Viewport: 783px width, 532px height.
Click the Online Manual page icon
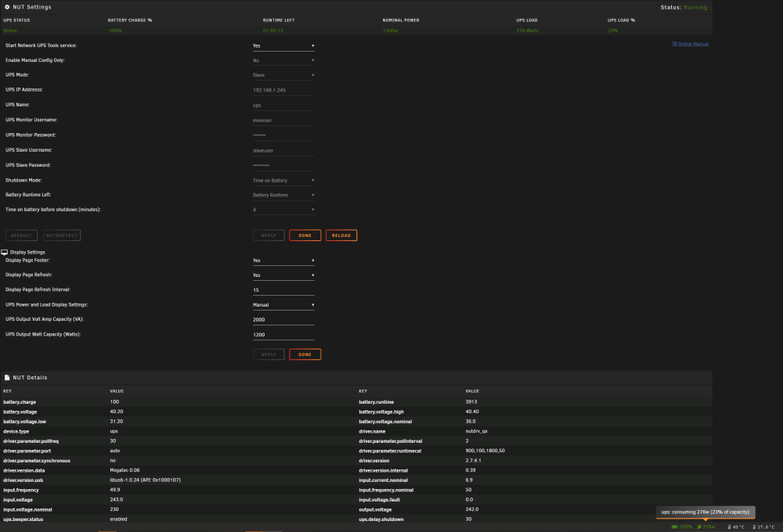pos(675,44)
